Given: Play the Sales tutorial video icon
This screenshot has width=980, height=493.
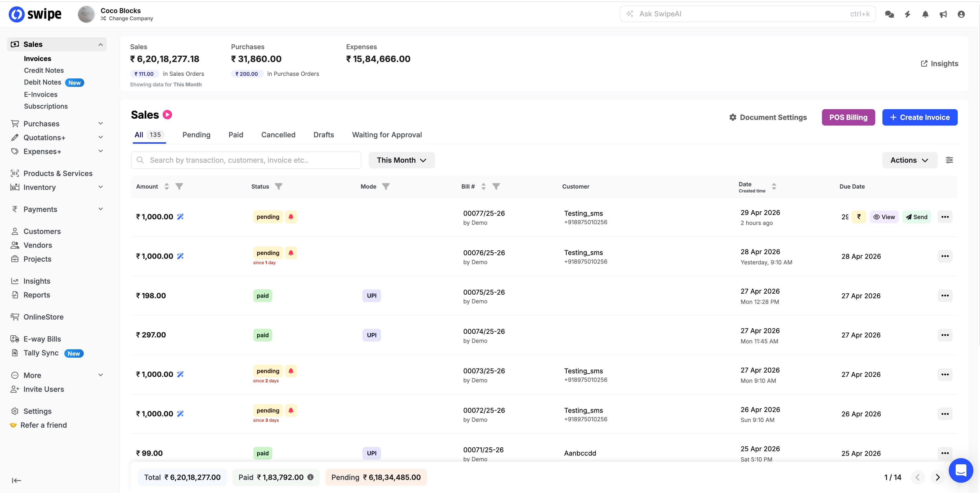Looking at the screenshot, I should click(168, 115).
